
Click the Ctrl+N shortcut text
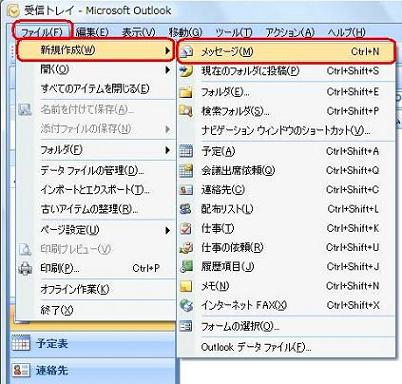[365, 52]
